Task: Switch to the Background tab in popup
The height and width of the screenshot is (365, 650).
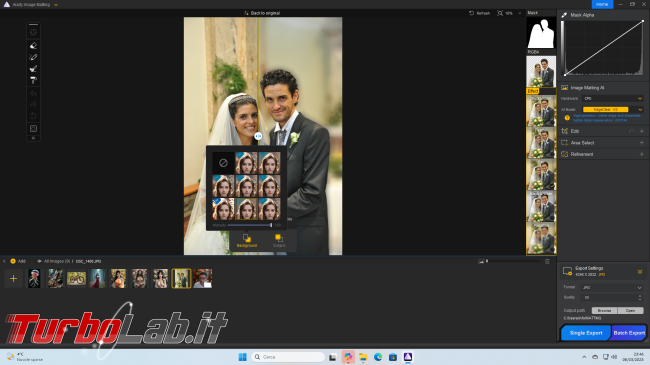Action: click(x=247, y=241)
